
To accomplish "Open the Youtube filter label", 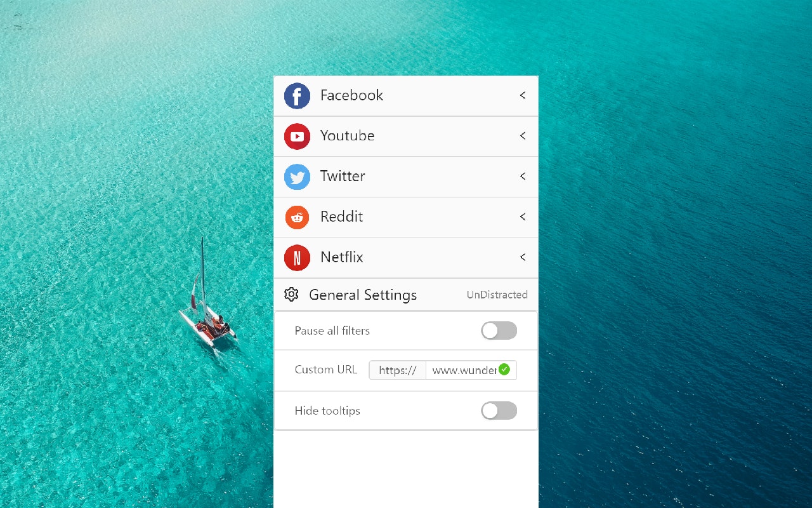I will 347,136.
